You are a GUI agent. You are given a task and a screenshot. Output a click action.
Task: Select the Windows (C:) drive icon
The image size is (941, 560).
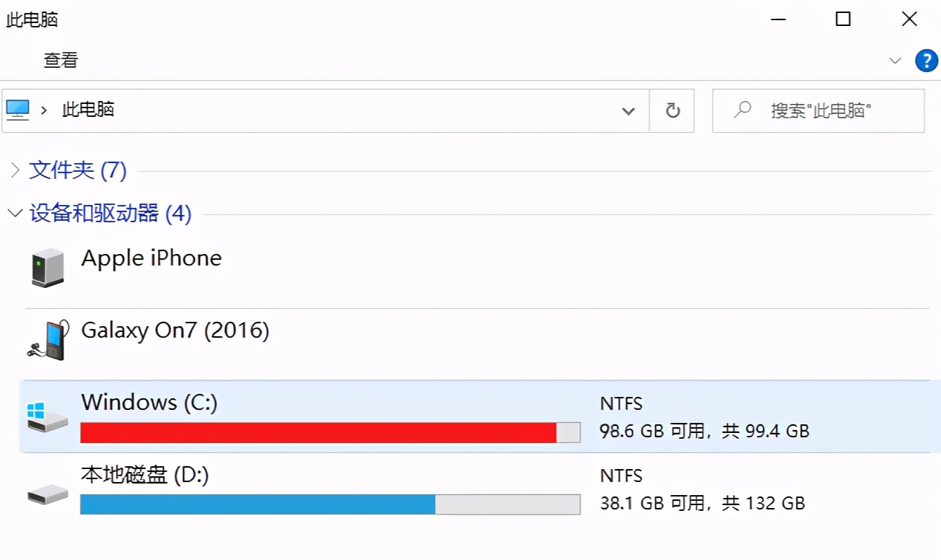tap(48, 417)
